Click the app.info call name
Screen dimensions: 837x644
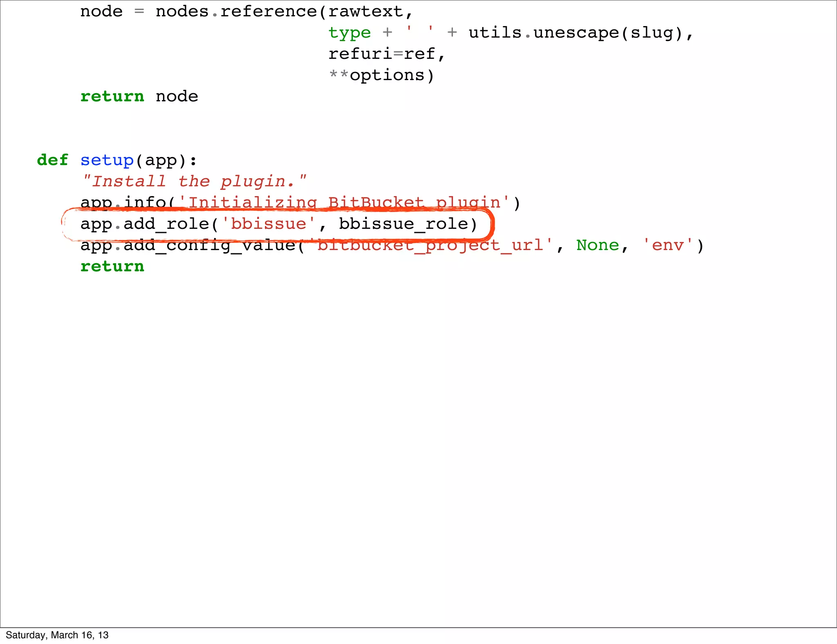[x=123, y=203]
